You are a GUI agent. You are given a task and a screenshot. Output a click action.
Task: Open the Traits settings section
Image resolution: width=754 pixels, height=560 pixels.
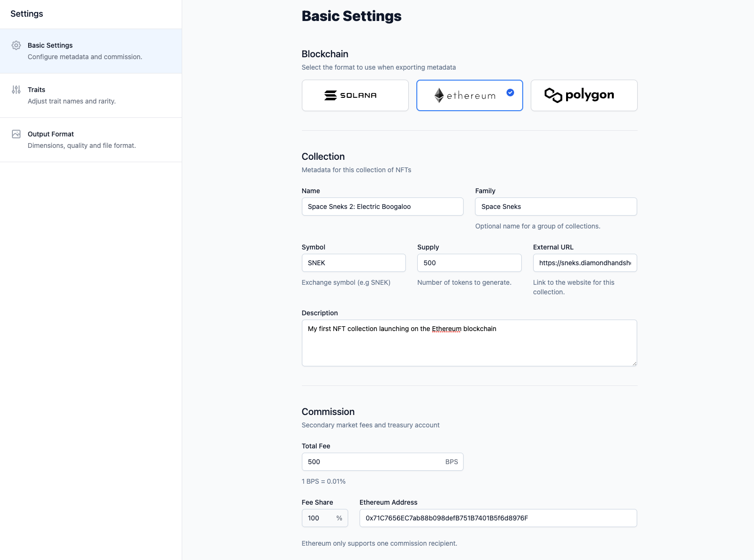pos(91,95)
